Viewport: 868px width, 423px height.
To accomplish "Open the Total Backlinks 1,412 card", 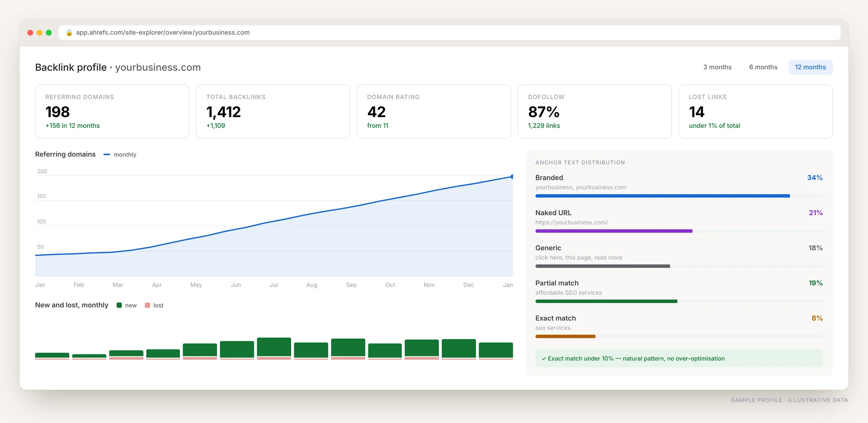I will [x=273, y=111].
